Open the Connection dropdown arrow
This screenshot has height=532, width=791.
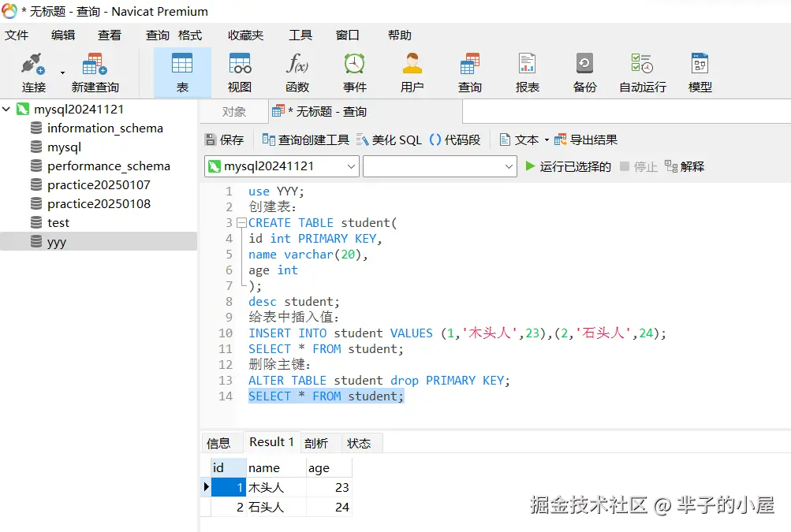tap(62, 73)
